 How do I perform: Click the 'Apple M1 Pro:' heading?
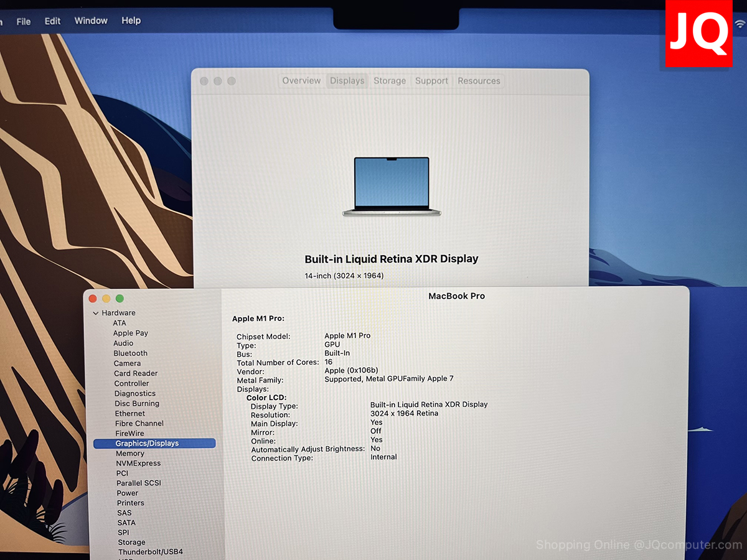258,319
